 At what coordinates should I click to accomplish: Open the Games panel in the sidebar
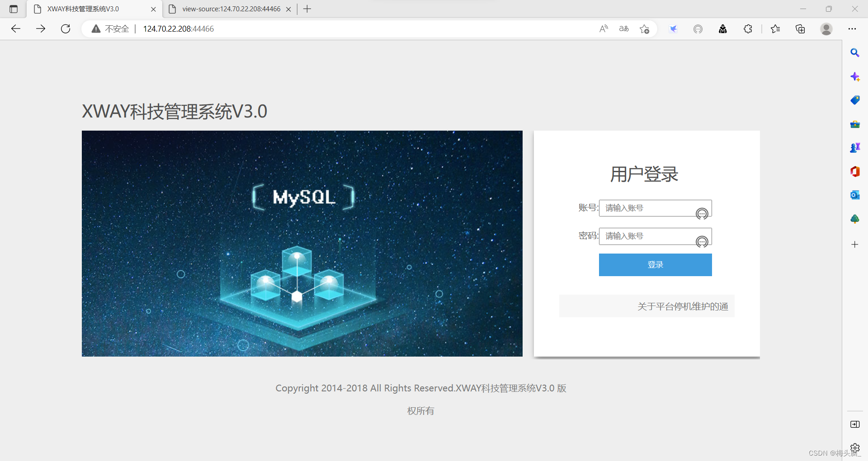854,147
